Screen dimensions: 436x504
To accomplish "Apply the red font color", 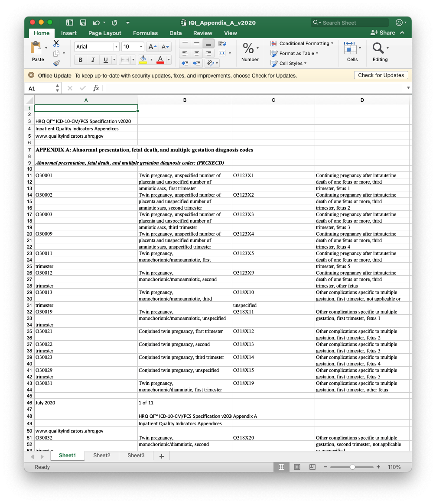I will pyautogui.click(x=160, y=59).
